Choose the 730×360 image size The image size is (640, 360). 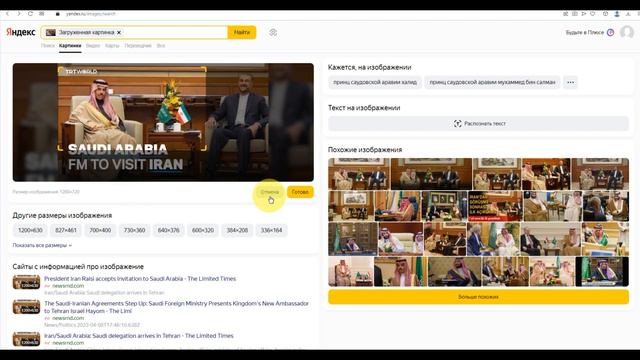click(134, 230)
